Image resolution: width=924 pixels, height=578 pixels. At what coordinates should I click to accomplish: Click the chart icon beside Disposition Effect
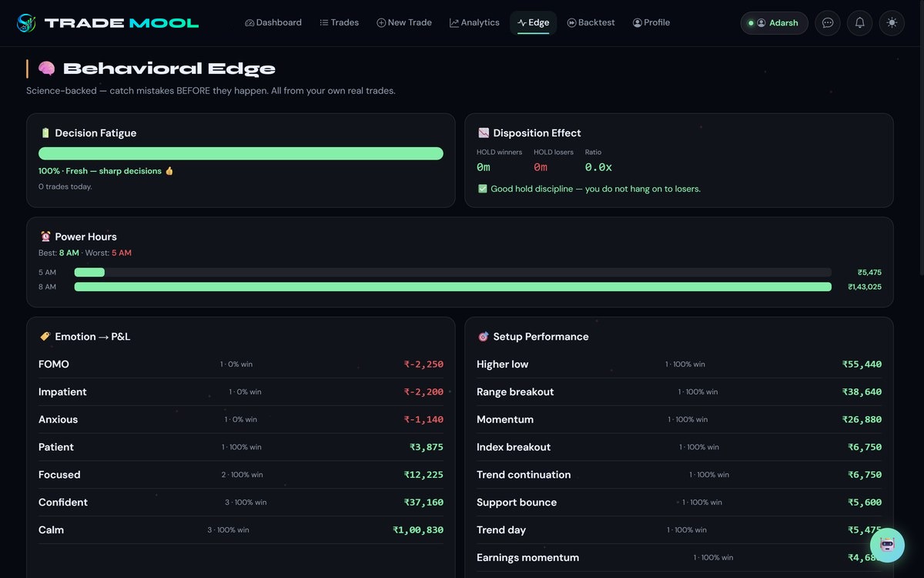(484, 133)
